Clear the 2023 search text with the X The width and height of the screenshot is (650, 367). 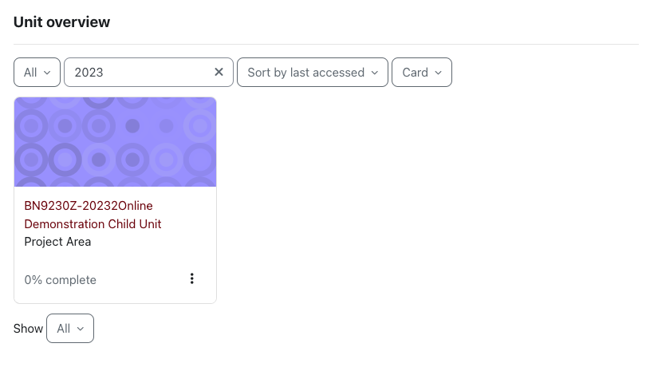coord(218,72)
